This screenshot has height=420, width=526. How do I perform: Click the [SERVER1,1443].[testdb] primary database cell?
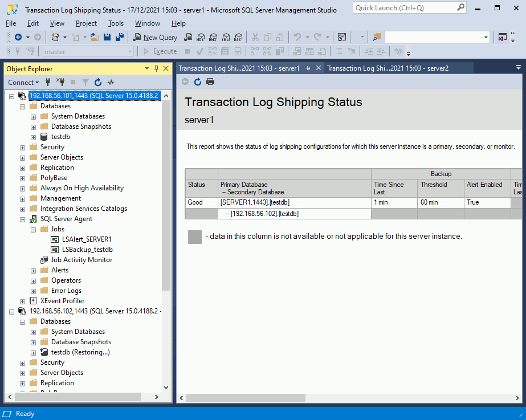tap(294, 202)
